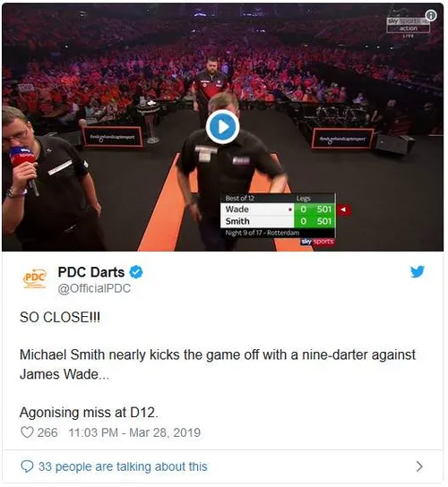Click the speech bubble reply icon
Screen dimensions: 448x487
[27, 466]
